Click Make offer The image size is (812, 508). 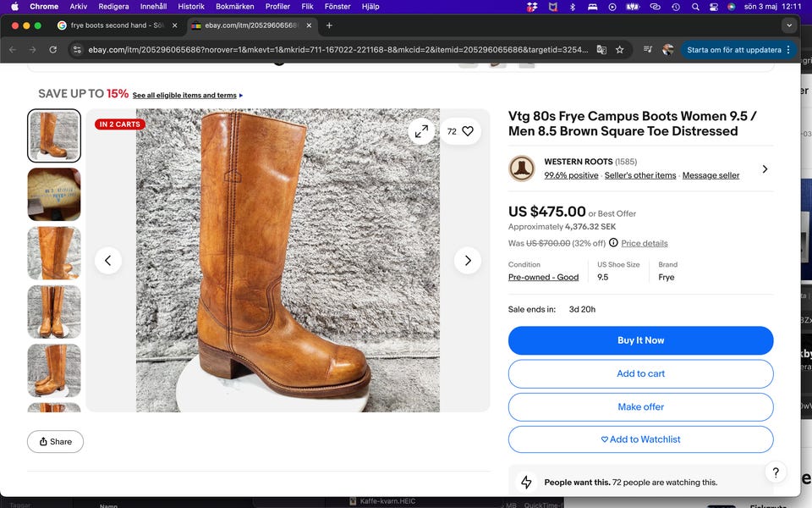(x=640, y=407)
